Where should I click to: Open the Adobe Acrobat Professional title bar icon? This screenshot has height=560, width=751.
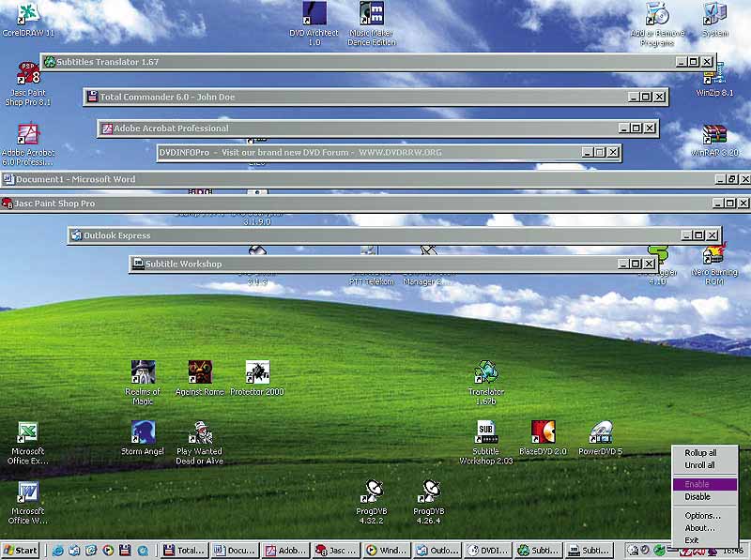coord(107,129)
